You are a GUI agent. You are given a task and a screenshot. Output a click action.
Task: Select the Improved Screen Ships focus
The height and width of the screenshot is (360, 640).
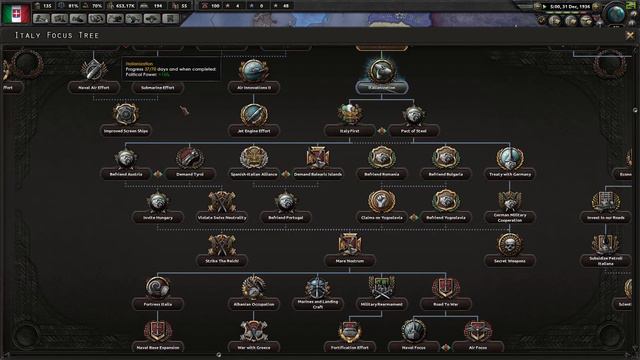coord(126,120)
